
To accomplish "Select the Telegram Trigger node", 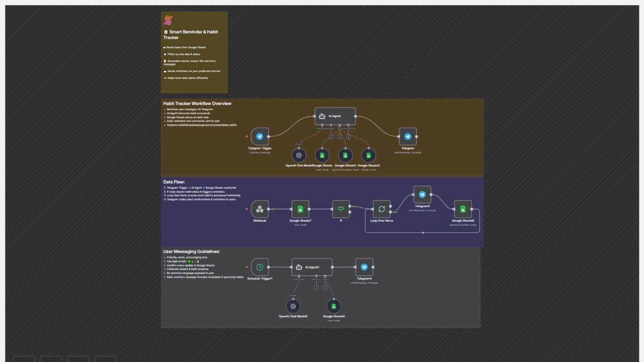I will [x=260, y=136].
